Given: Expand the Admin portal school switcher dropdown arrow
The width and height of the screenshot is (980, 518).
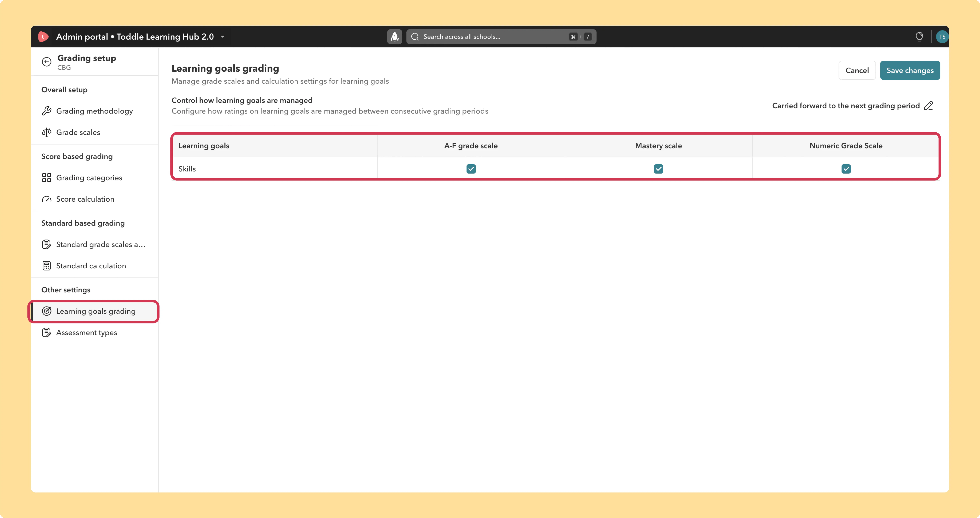Looking at the screenshot, I should (x=223, y=37).
